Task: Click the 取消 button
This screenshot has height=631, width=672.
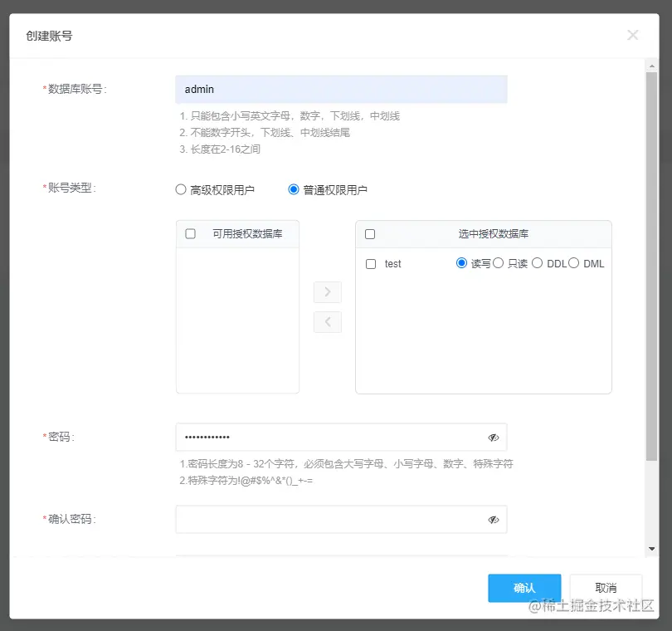Action: (606, 588)
